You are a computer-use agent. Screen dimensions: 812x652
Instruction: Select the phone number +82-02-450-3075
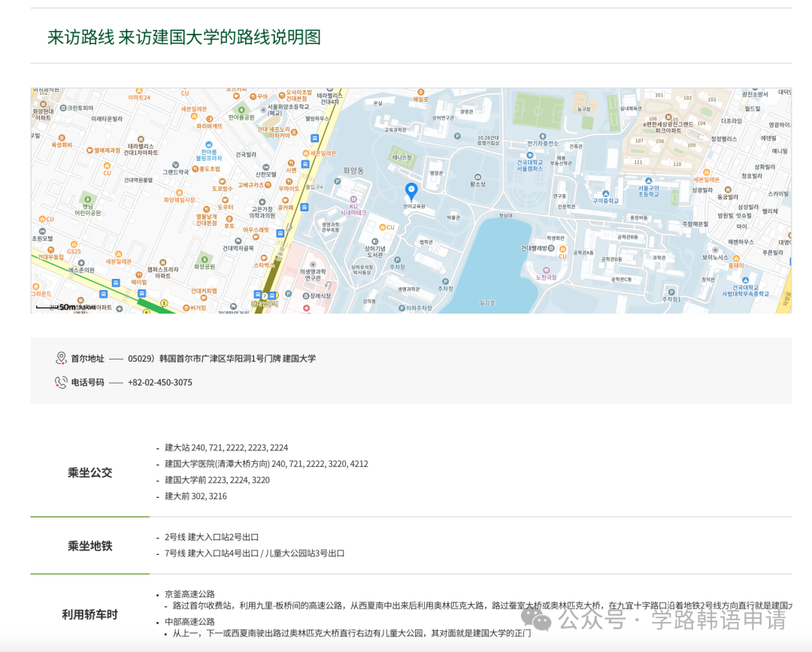tap(160, 382)
